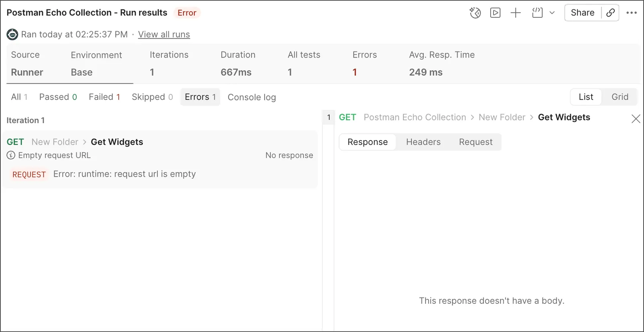The image size is (644, 332).
Task: Click Postman Echo Collection in the breadcrumb
Action: pos(415,118)
